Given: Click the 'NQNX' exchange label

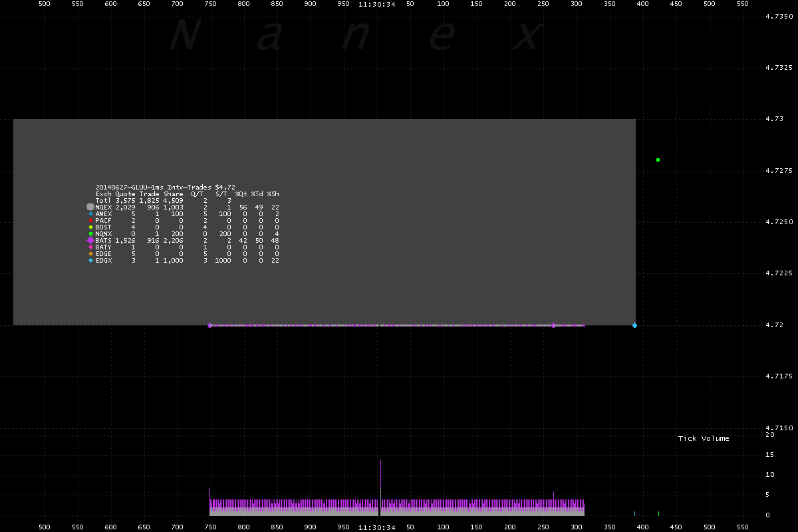Looking at the screenshot, I should [104, 234].
